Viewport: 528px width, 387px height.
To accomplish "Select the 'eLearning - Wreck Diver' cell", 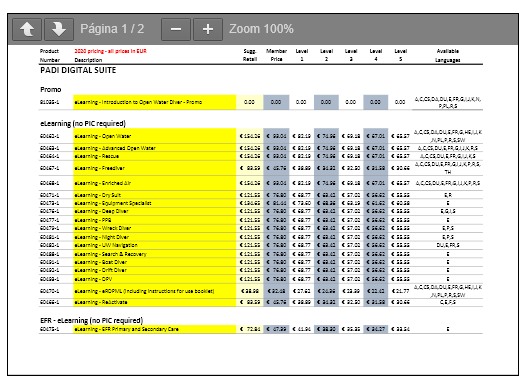I will point(155,228).
